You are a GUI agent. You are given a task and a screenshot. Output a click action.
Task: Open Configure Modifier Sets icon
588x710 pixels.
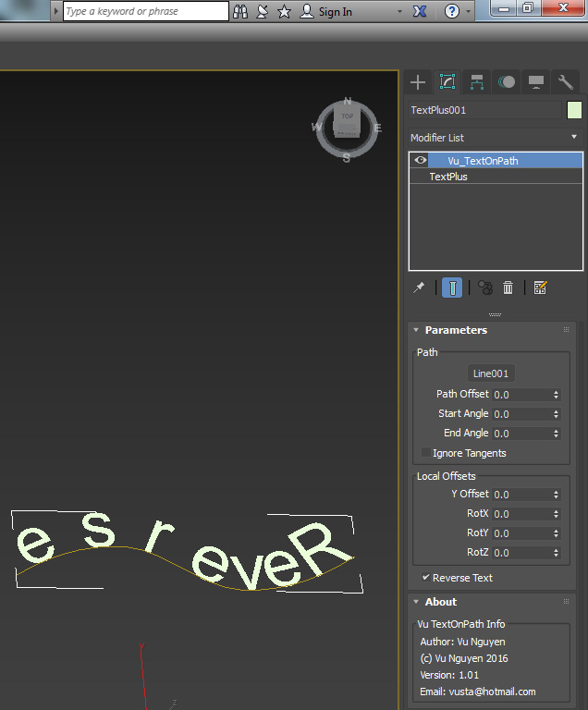click(541, 288)
